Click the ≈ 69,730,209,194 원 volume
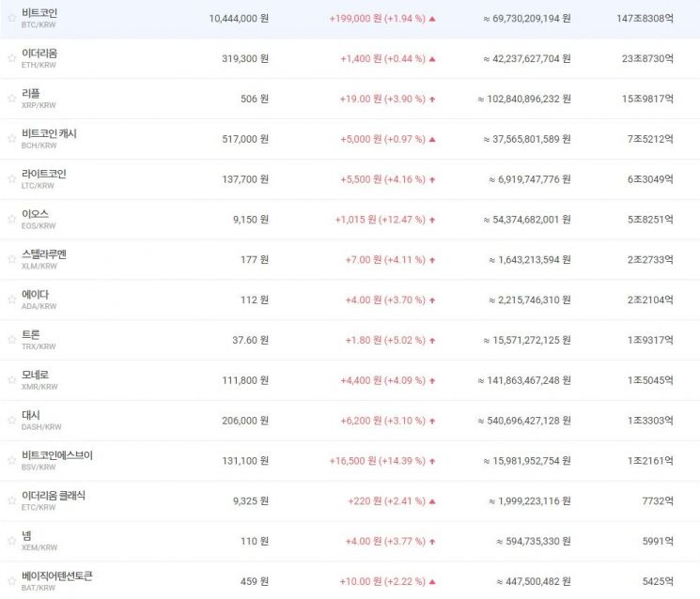The image size is (700, 599). [527, 18]
